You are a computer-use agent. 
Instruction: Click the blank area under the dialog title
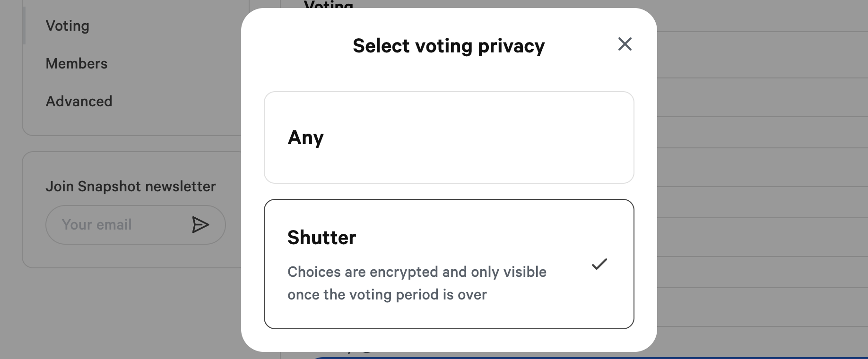click(x=449, y=76)
